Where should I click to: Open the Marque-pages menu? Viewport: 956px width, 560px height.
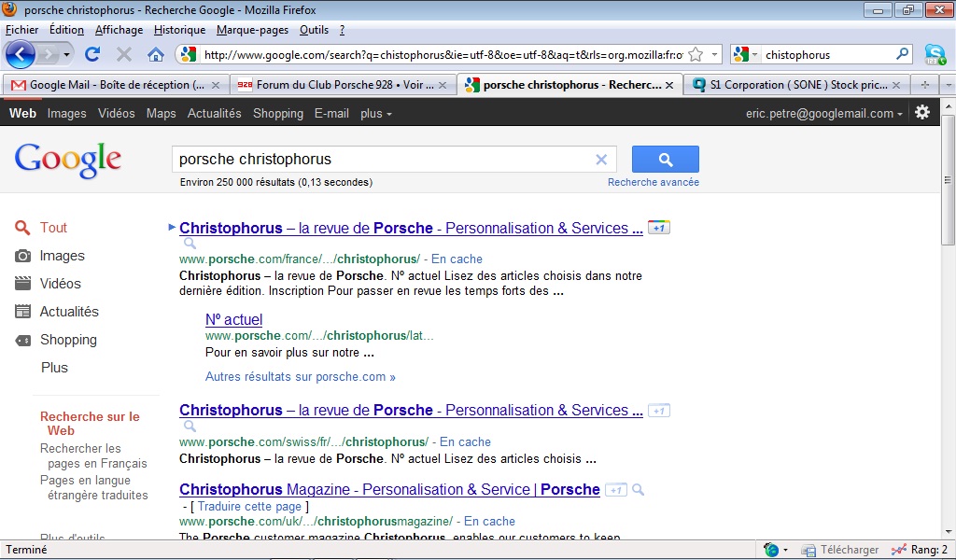(252, 30)
